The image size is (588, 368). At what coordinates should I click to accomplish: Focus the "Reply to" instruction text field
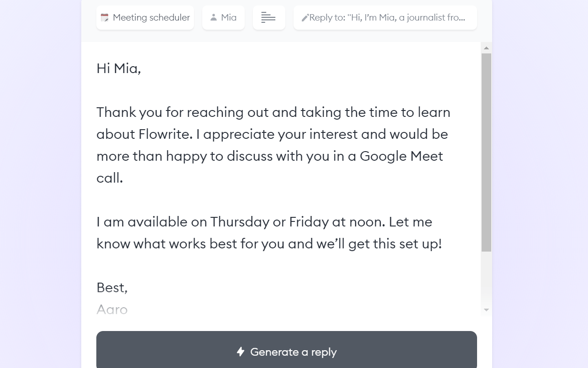pos(387,18)
